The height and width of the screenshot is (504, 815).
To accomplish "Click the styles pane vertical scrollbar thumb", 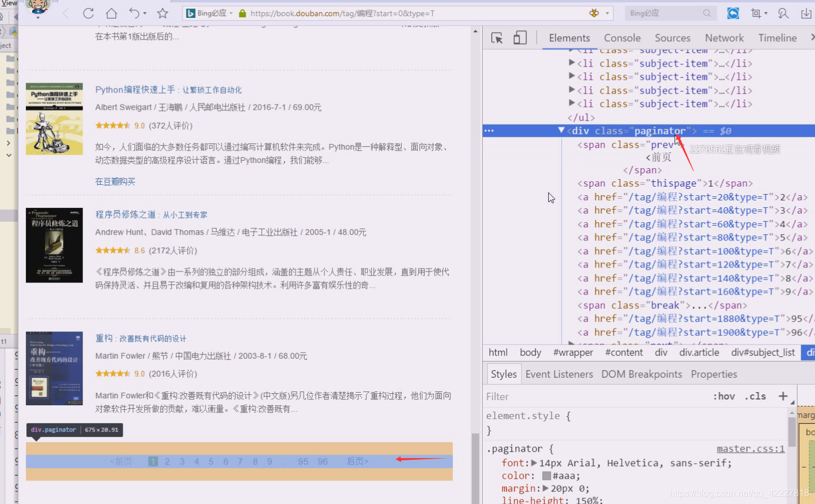I will (792, 432).
